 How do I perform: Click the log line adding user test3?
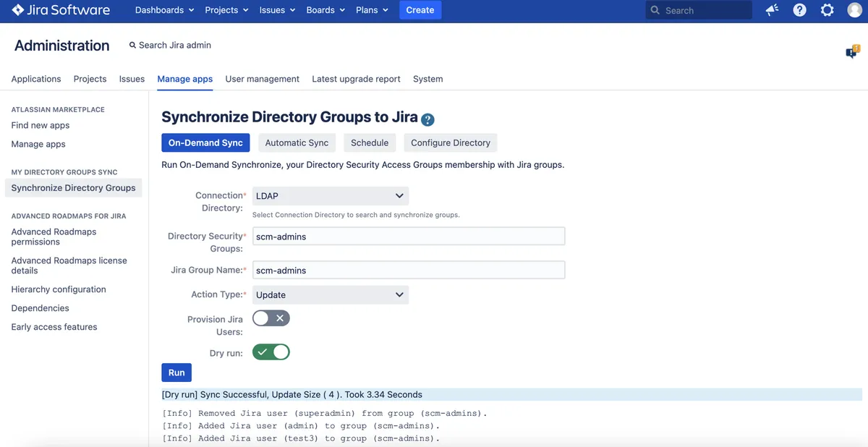301,438
